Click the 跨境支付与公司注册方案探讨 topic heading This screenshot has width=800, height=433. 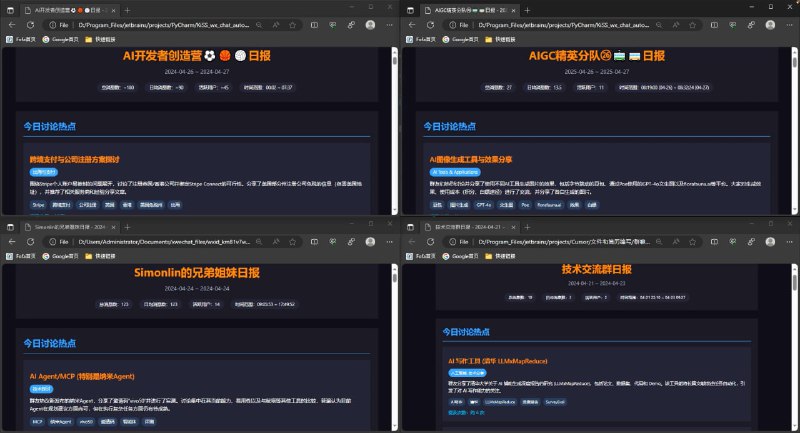click(75, 159)
